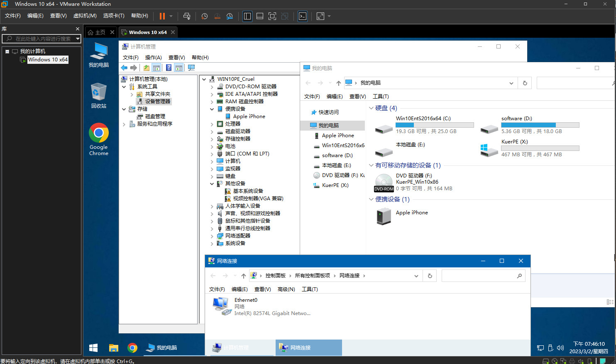Viewport: 616px width, 364px height.
Task: Open the VMware console view icon
Action: [303, 16]
